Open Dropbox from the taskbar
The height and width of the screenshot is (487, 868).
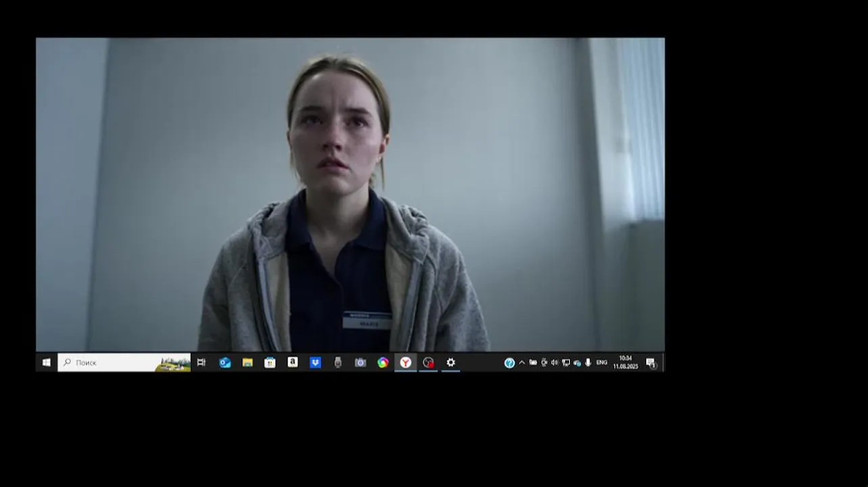[315, 363]
